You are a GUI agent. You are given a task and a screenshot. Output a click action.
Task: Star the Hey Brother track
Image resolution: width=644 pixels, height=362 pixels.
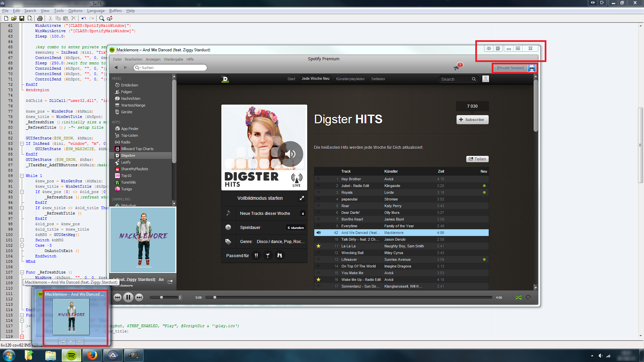(x=318, y=179)
